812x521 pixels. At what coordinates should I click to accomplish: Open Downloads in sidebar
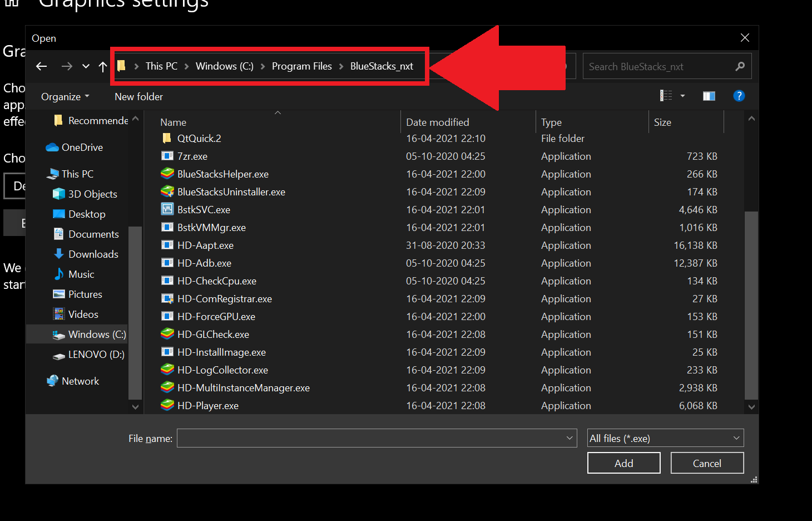[x=86, y=254]
